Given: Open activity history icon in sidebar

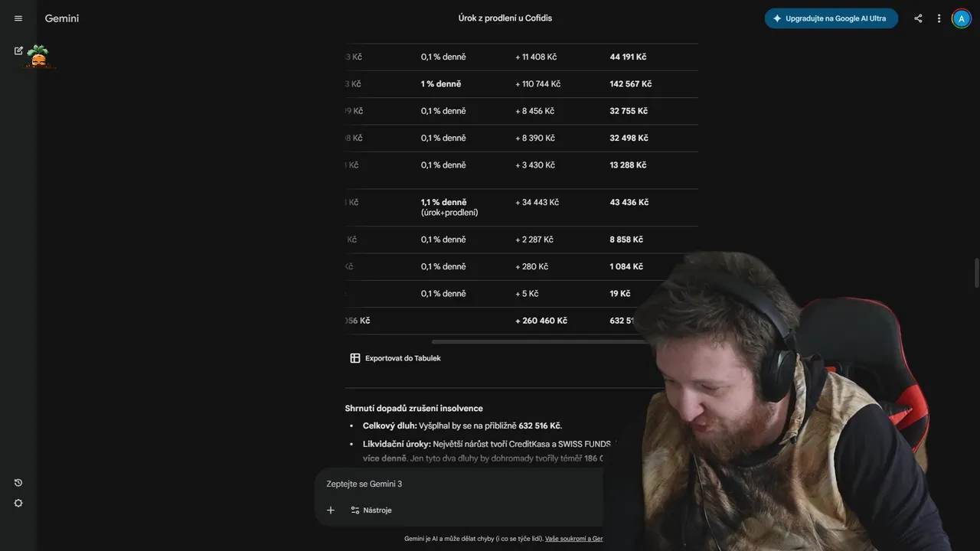Looking at the screenshot, I should [18, 483].
